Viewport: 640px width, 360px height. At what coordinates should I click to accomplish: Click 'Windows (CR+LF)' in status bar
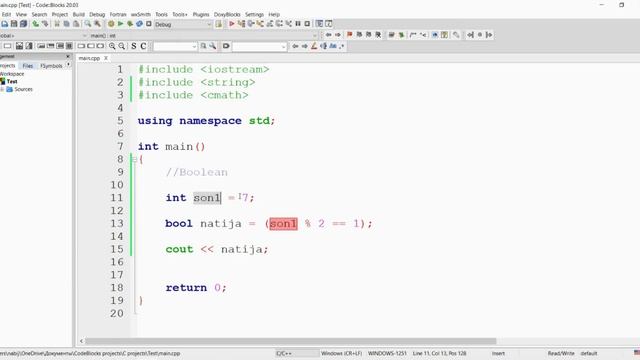click(x=341, y=353)
